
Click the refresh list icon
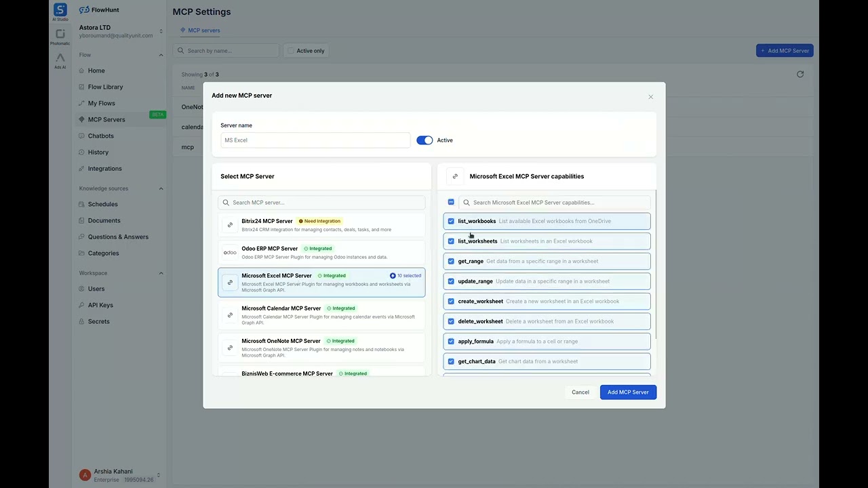[x=800, y=75]
